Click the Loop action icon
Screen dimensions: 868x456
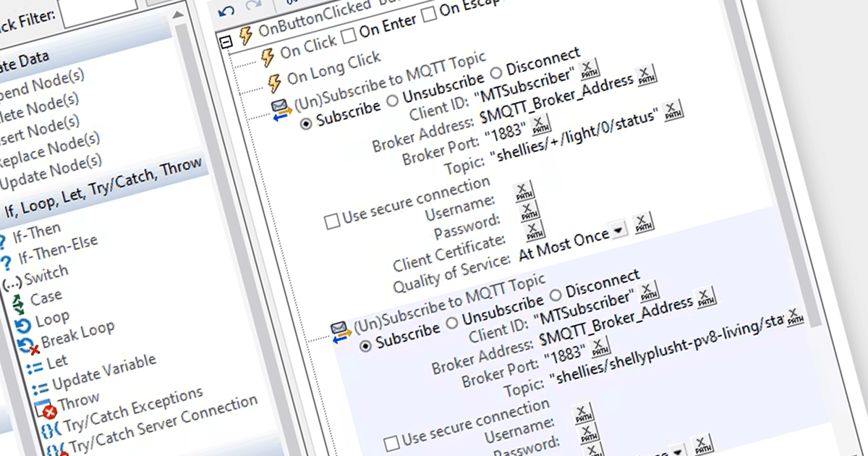click(24, 326)
